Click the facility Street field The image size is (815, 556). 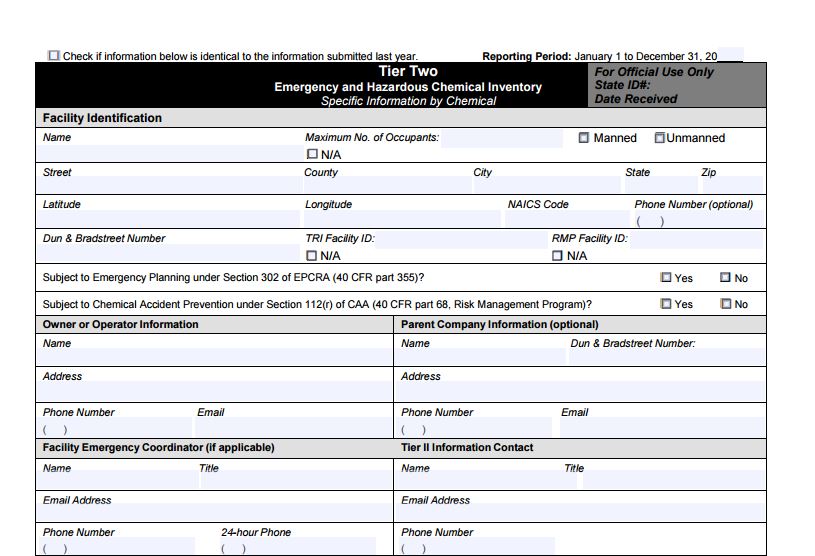click(x=169, y=184)
